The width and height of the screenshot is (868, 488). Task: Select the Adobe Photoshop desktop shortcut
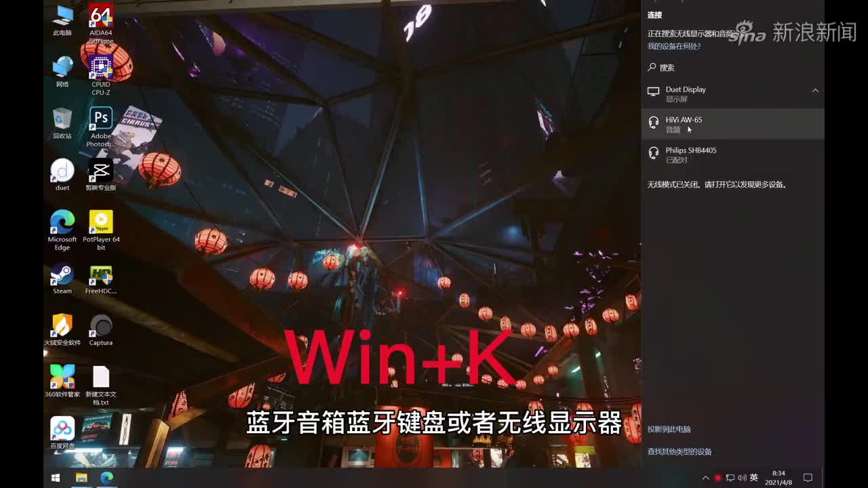click(x=101, y=127)
